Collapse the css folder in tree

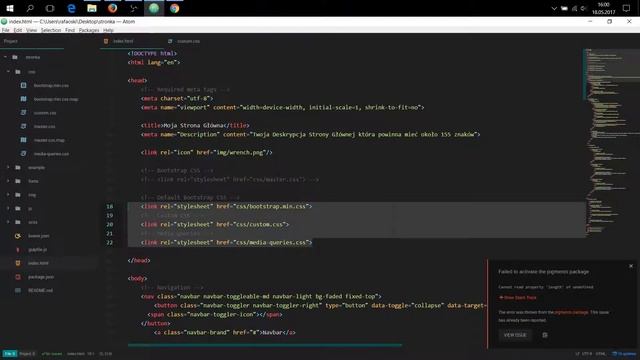click(8, 72)
